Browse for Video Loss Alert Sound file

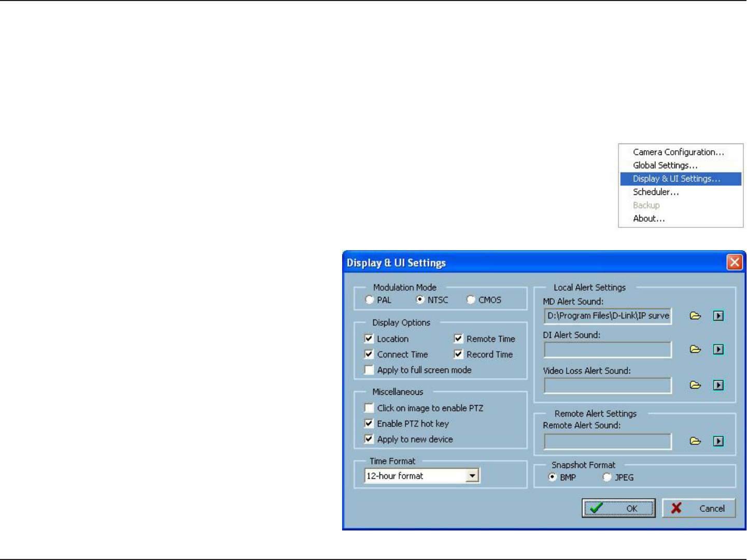pos(695,385)
